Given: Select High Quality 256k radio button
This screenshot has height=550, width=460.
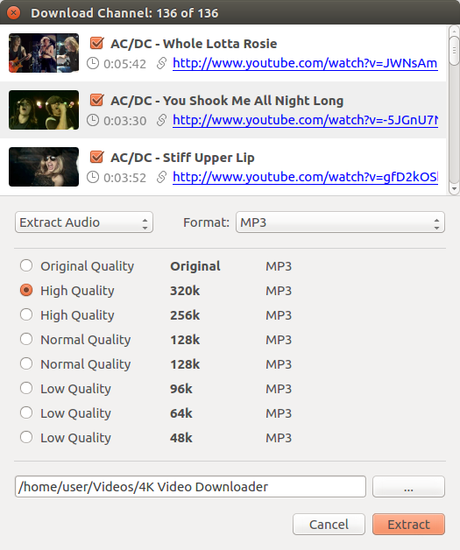Looking at the screenshot, I should (x=26, y=315).
